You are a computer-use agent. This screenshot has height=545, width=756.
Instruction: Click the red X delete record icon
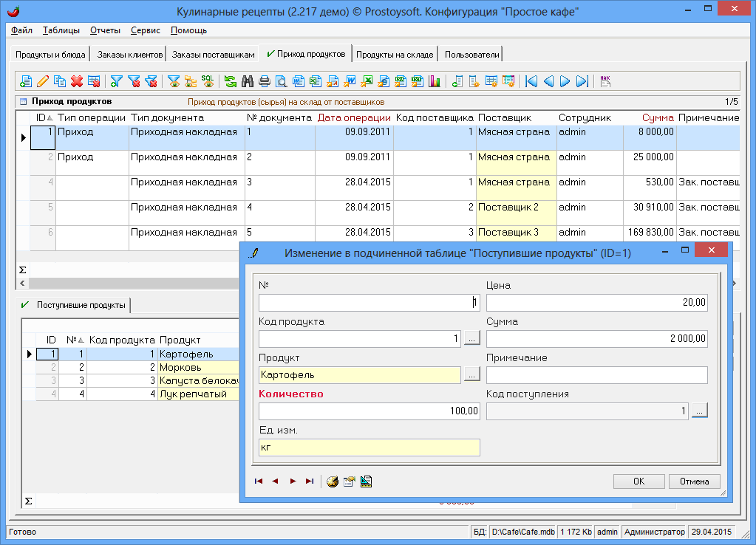(x=76, y=81)
